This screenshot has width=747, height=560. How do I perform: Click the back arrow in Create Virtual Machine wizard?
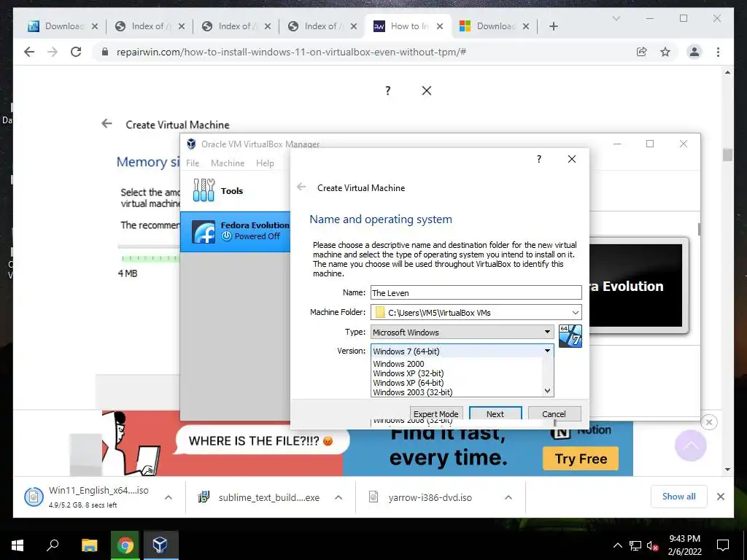[301, 187]
